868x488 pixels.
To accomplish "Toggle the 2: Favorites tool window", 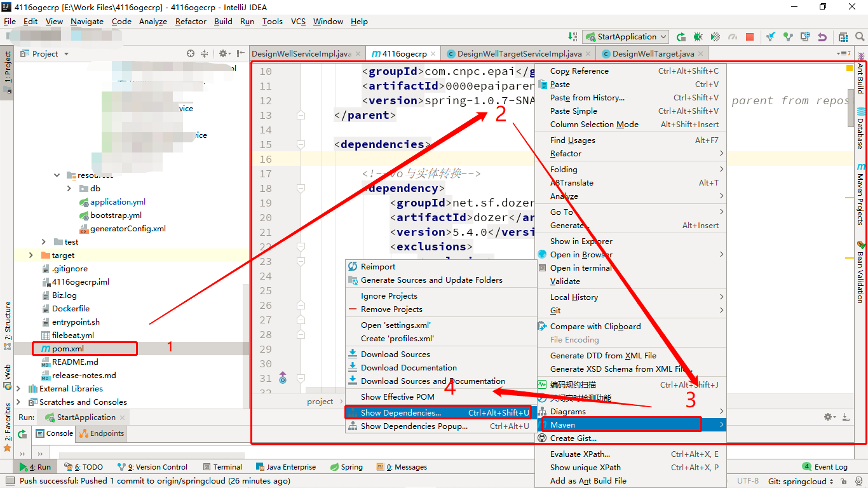I will tap(7, 426).
